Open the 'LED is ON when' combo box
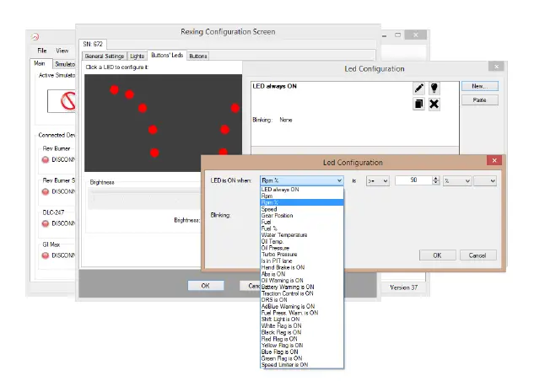 (x=302, y=180)
